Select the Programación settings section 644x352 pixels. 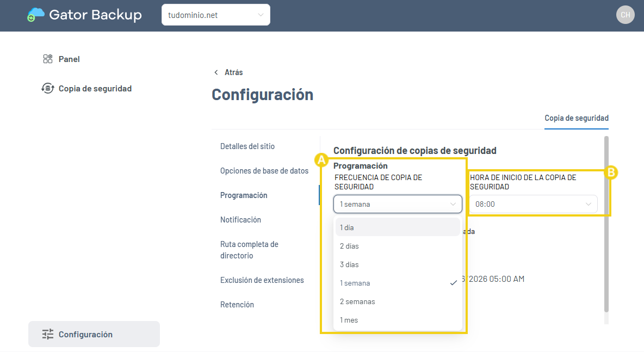click(244, 195)
